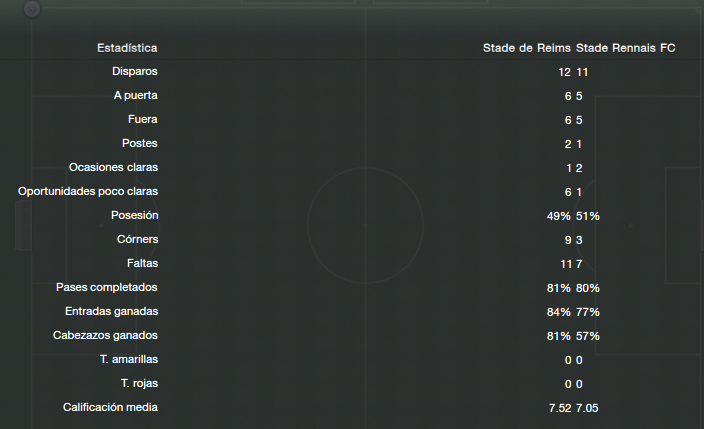Screen dimensions: 704x429
Task: Select the Córners row label
Action: [137, 239]
